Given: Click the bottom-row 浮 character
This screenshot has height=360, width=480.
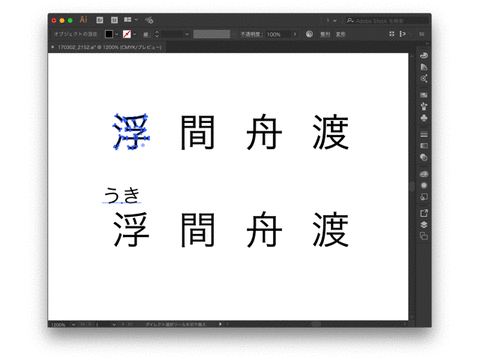Looking at the screenshot, I should coord(131,229).
